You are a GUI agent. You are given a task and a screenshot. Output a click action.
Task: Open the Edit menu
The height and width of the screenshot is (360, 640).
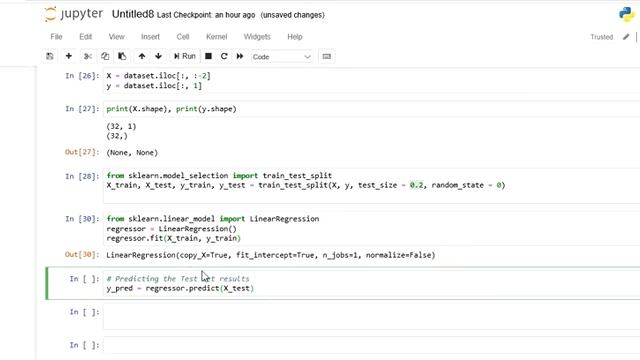85,37
